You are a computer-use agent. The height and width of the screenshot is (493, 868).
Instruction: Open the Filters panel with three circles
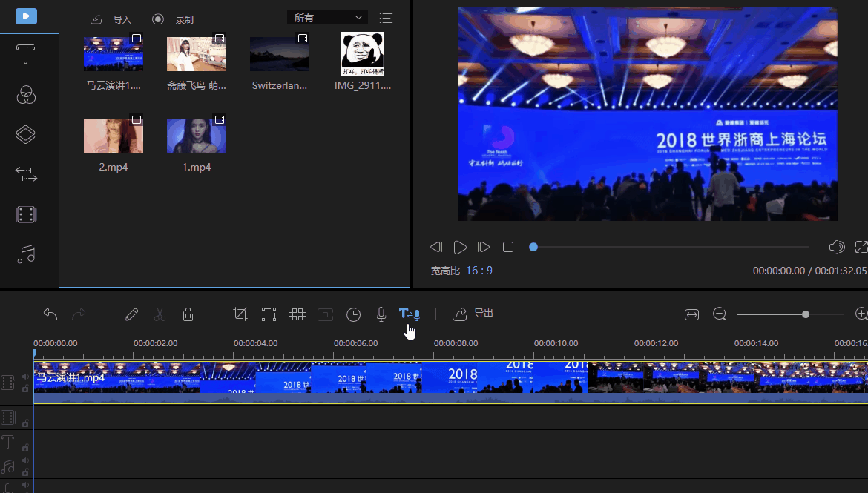click(x=26, y=95)
